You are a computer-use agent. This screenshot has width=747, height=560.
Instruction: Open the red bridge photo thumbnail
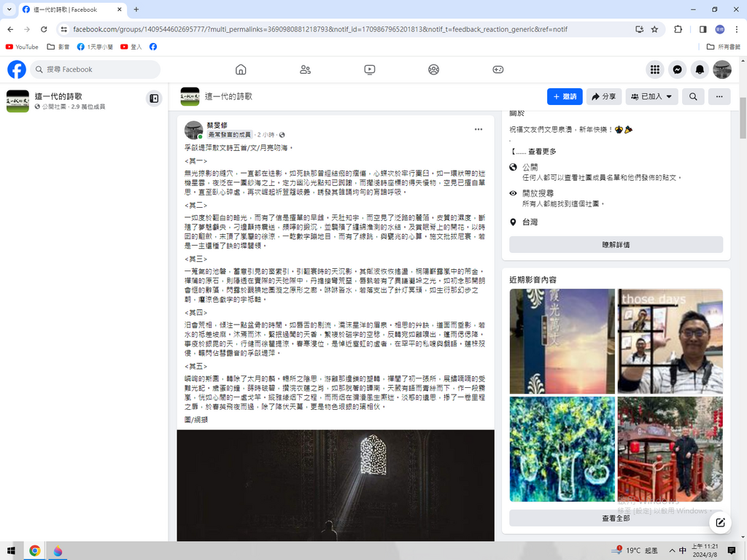point(670,448)
